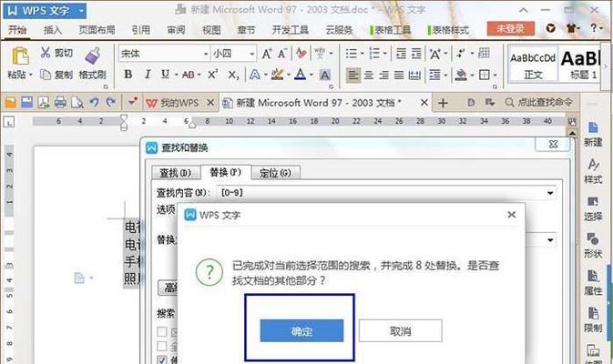Uncheck the ticked checkbox in Find dialog

(162, 359)
